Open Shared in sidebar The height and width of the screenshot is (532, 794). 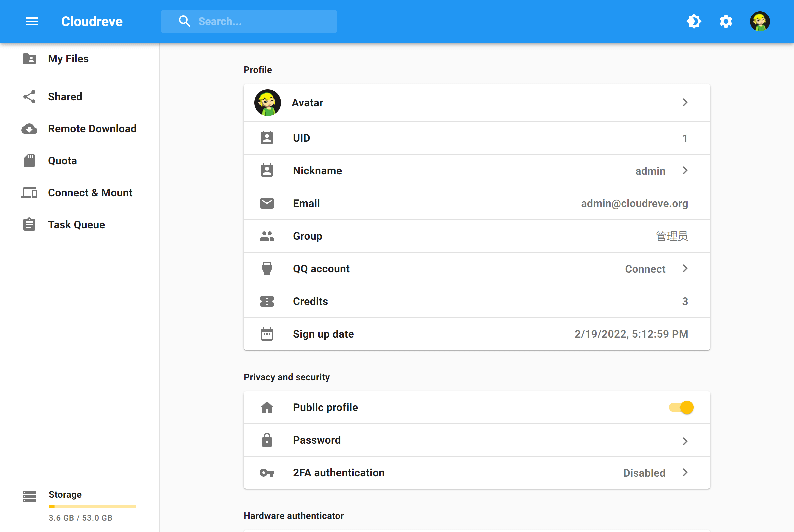coord(79,97)
